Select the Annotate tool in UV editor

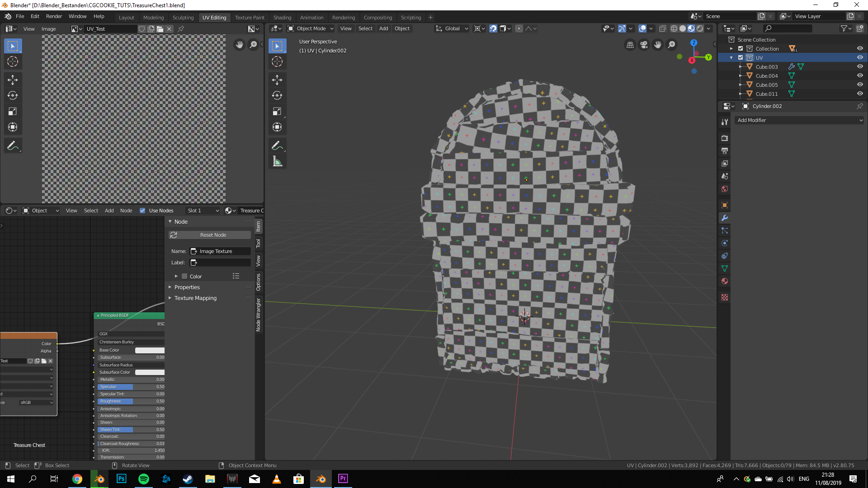click(x=13, y=145)
